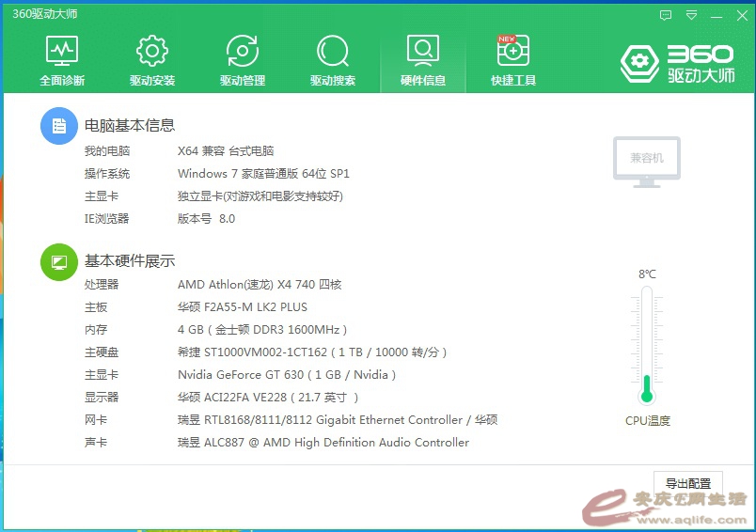Click the feedback speech bubble icon

tap(666, 15)
